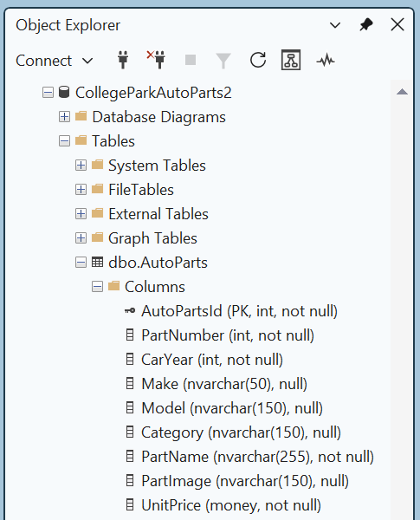Click the Stop square icon in toolbar
This screenshot has width=420, height=520.
coord(191,60)
